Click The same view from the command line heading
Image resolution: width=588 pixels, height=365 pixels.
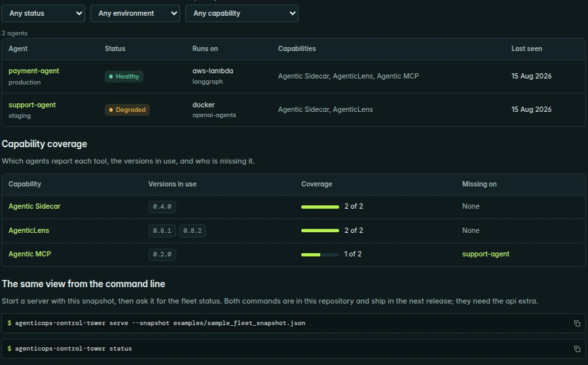coord(83,284)
